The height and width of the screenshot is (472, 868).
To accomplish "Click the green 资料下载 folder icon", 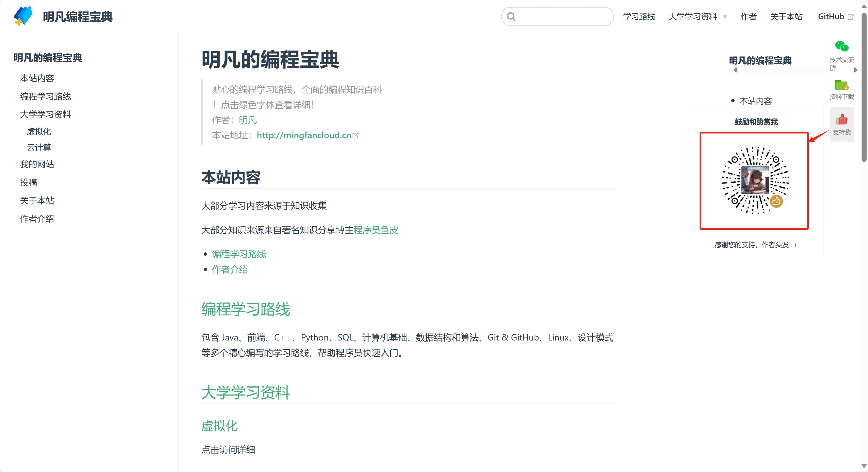I will pos(841,85).
